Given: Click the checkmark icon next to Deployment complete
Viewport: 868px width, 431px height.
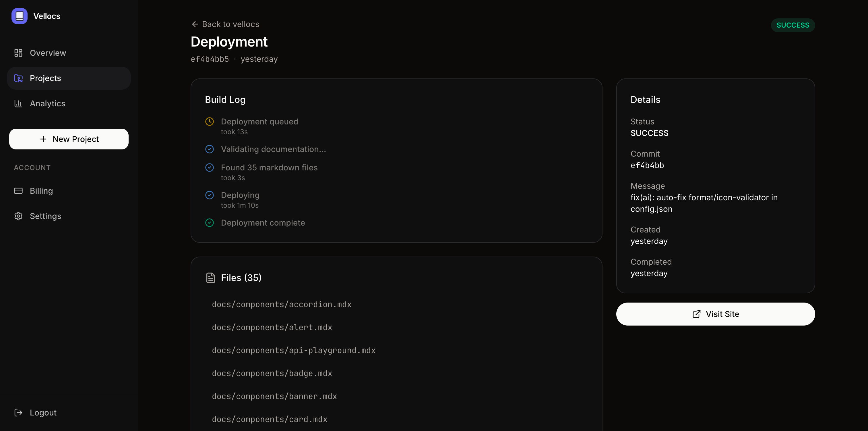Looking at the screenshot, I should click(209, 223).
